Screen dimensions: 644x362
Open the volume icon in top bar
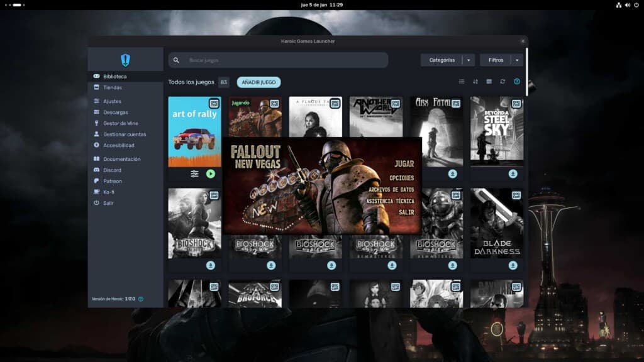(x=628, y=5)
